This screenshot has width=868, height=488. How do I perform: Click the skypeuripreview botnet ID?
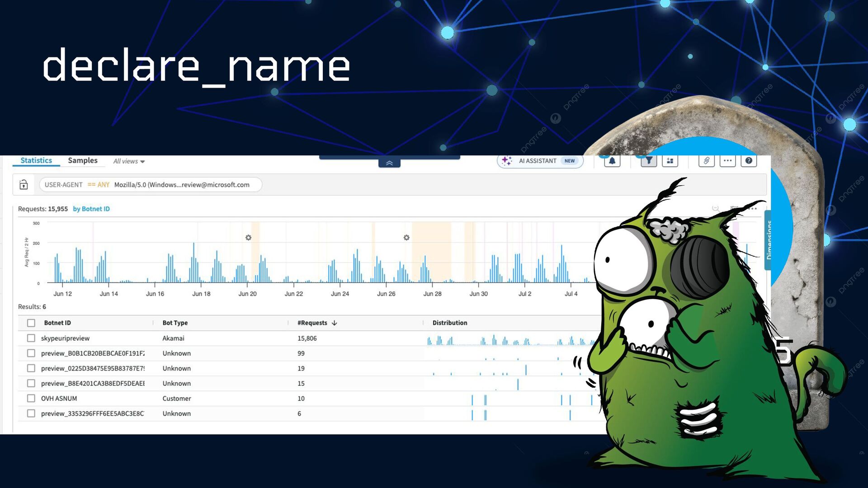click(65, 338)
